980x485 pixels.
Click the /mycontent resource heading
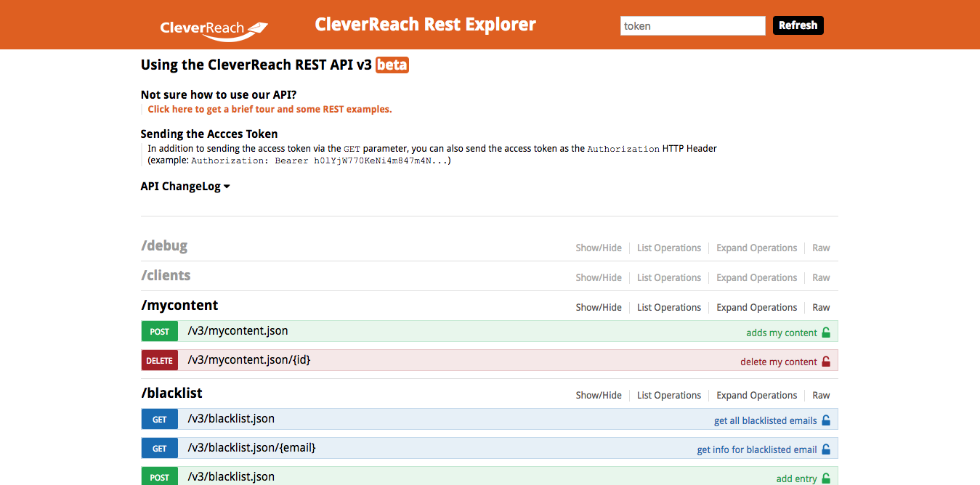(179, 305)
